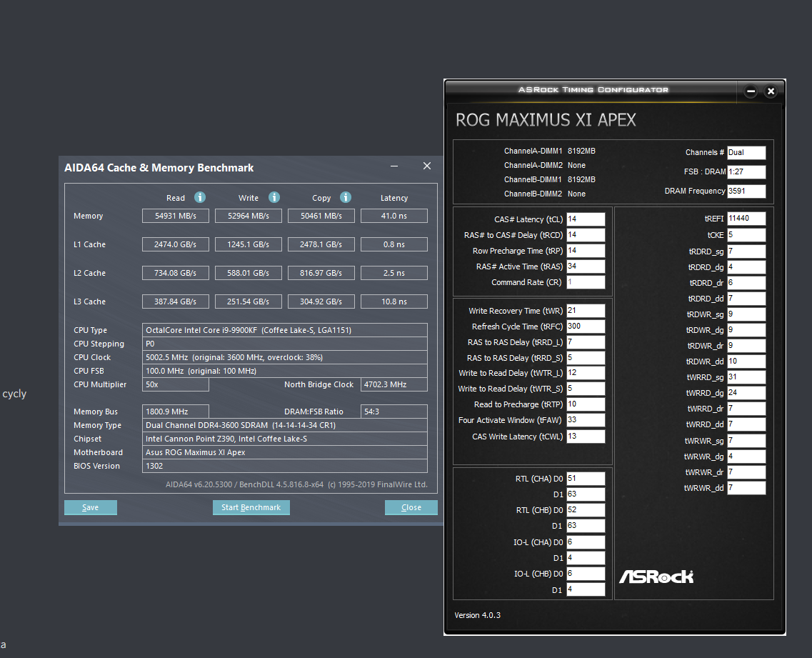
Task: Select the IO-L (CHB) D0 field
Action: (586, 574)
